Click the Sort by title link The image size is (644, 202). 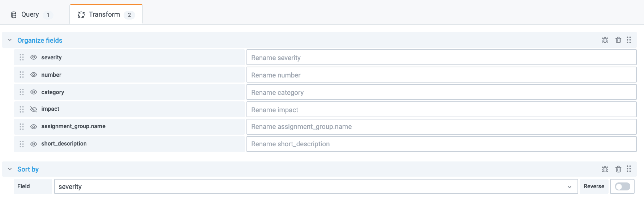point(28,169)
